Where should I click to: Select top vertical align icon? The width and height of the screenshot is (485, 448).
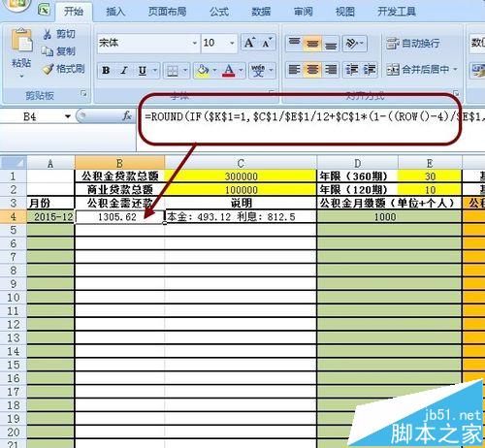294,43
